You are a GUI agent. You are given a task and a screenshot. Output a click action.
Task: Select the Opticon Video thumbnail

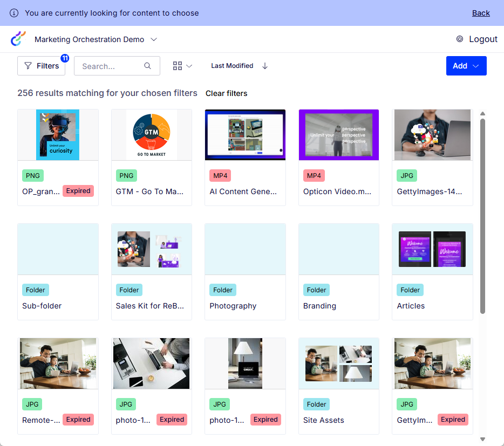339,135
